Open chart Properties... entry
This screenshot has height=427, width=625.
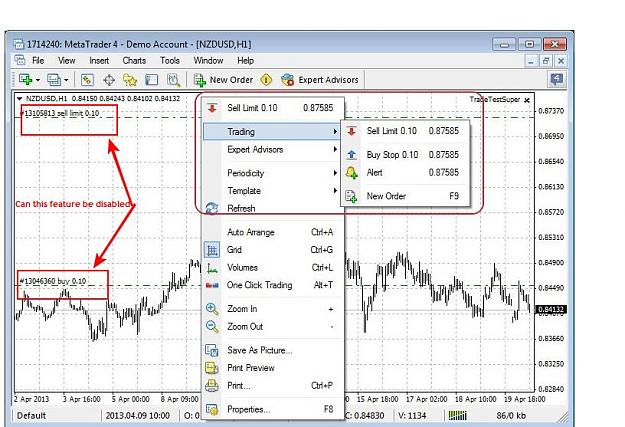pyautogui.click(x=273, y=409)
